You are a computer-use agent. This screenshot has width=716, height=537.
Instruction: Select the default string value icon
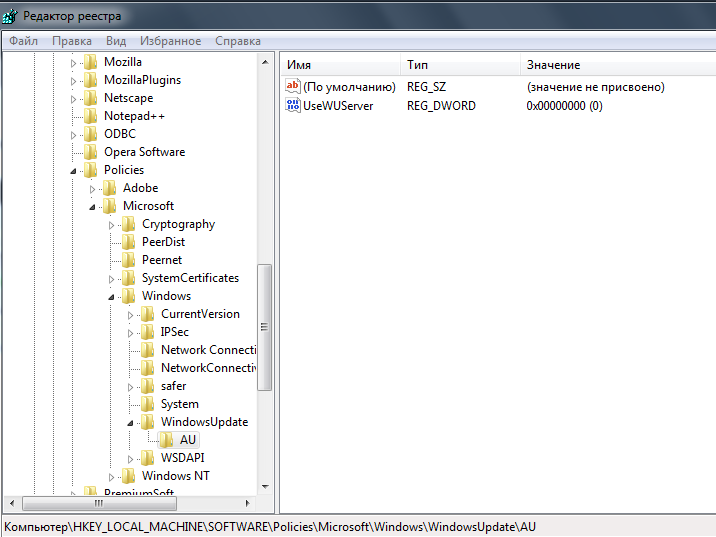tap(293, 87)
